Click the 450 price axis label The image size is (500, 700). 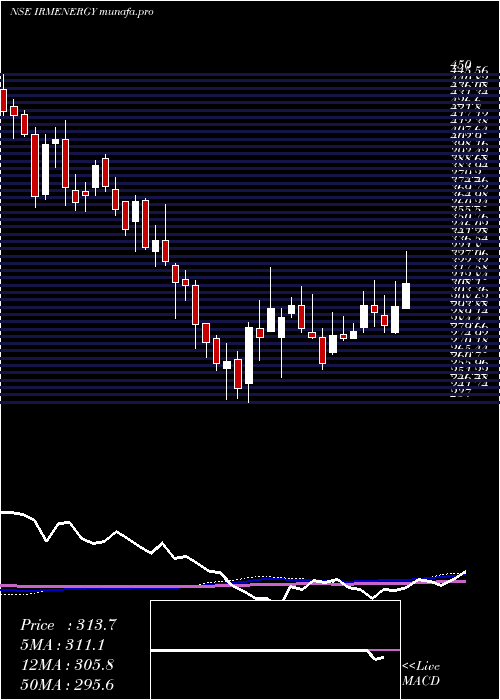[460, 67]
